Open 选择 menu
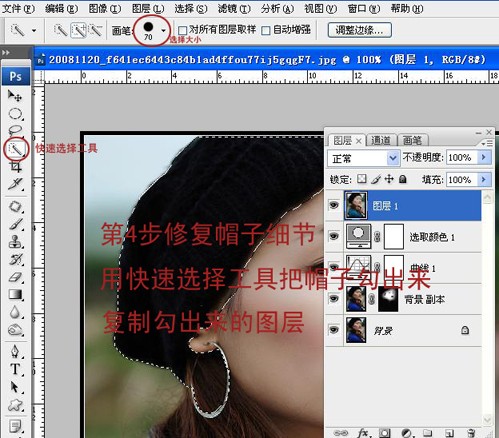Image resolution: width=499 pixels, height=438 pixels. 191,8
